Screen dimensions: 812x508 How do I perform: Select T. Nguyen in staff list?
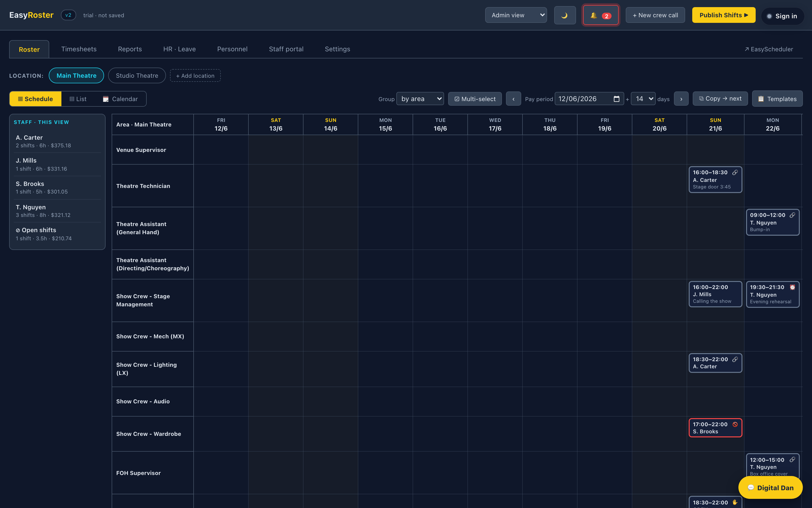coord(58,211)
